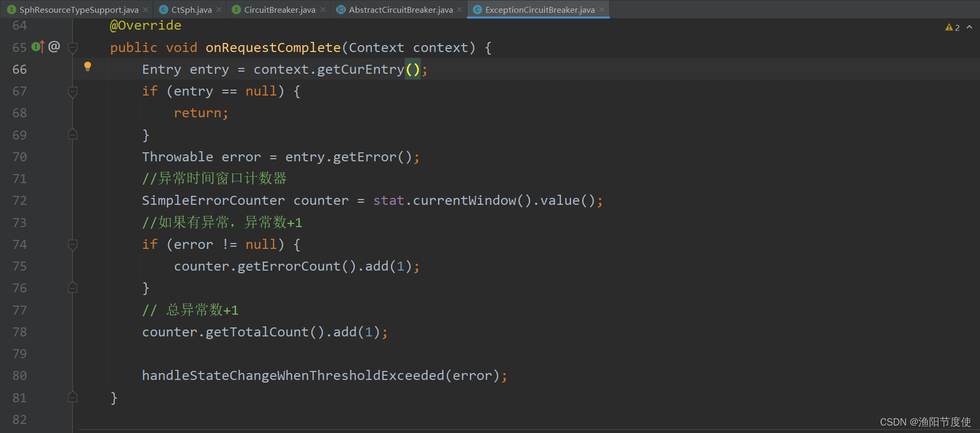Collapse the onRequestComplete method at line 65

click(73, 48)
